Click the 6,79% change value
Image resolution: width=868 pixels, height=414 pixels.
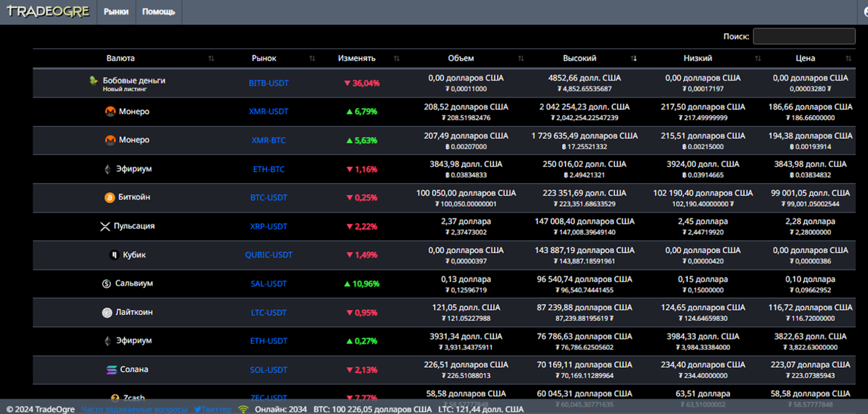362,111
